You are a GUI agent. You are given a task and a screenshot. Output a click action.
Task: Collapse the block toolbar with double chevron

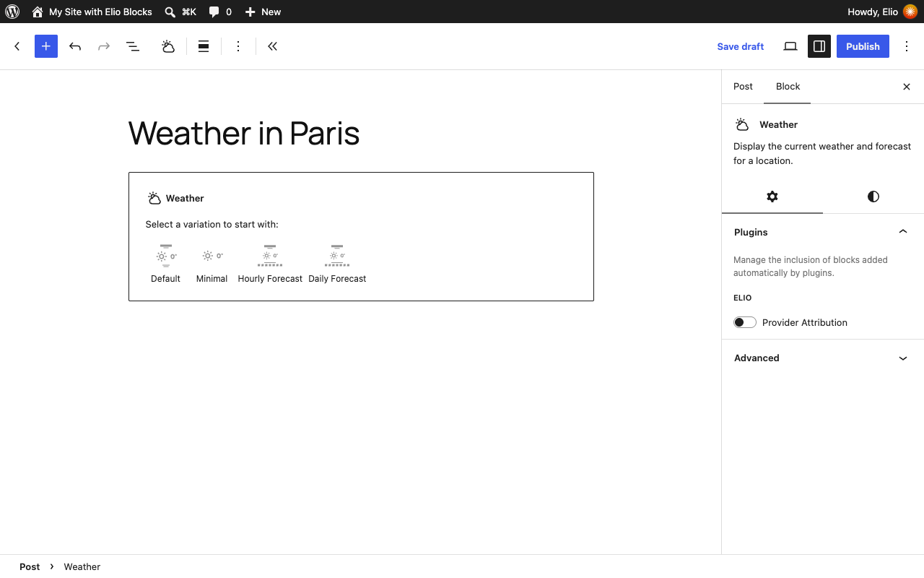pyautogui.click(x=272, y=46)
